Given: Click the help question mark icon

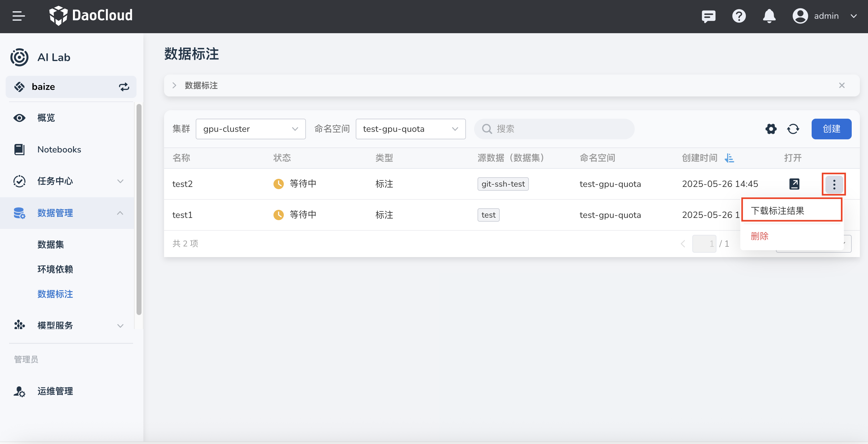Looking at the screenshot, I should [739, 16].
